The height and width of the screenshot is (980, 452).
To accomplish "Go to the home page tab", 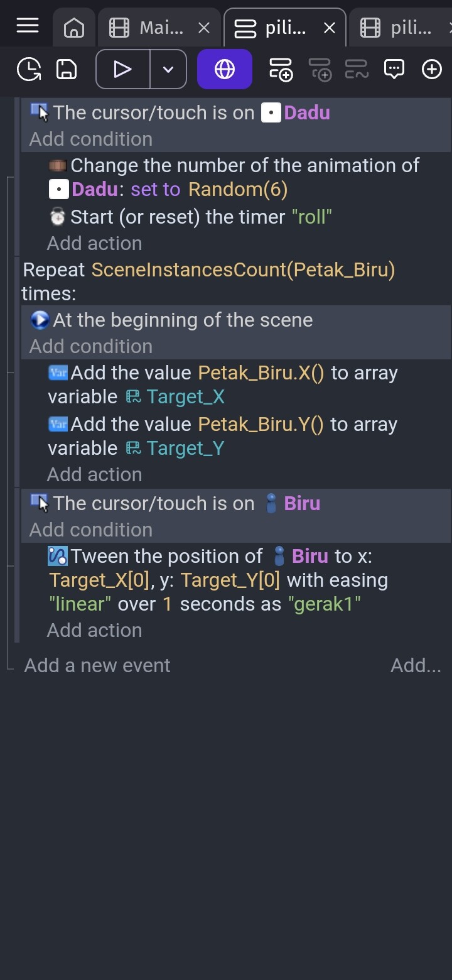I will [74, 28].
